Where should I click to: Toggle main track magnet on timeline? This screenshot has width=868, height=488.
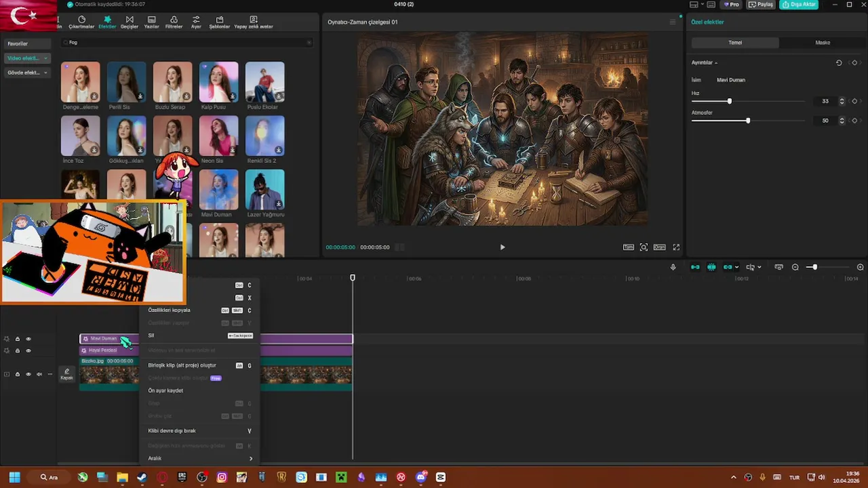[x=695, y=267]
